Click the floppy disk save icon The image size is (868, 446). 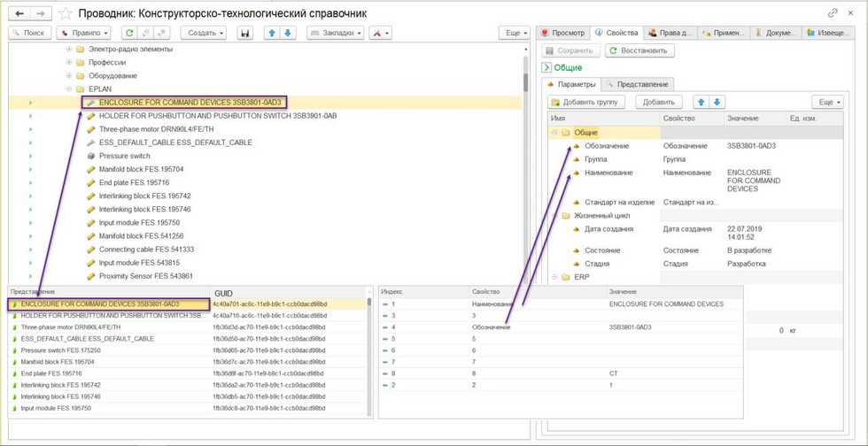tap(245, 33)
